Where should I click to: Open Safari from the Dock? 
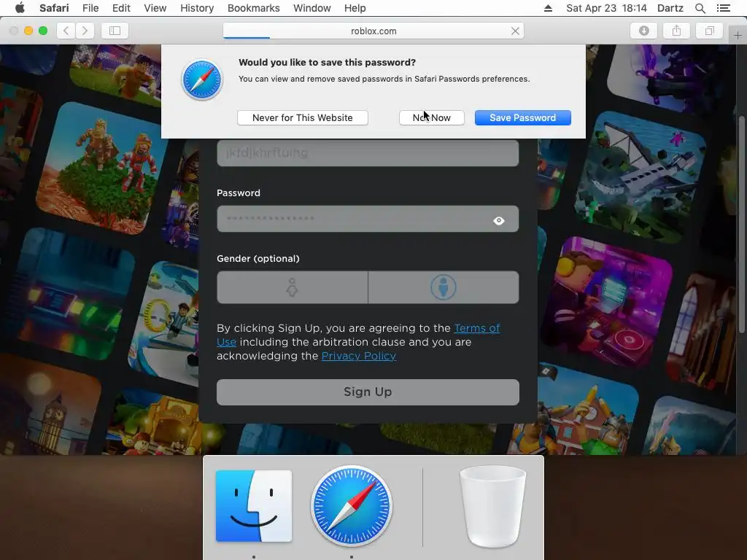click(352, 506)
